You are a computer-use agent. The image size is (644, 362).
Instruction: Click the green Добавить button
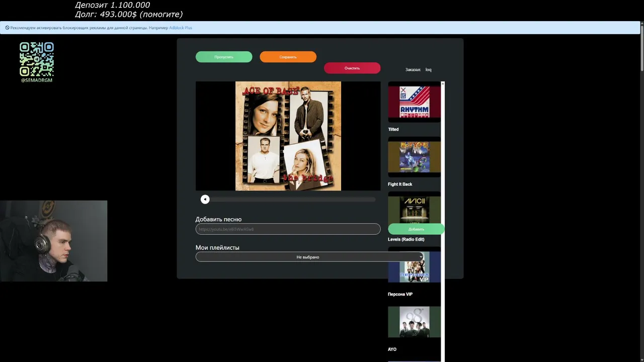(416, 229)
